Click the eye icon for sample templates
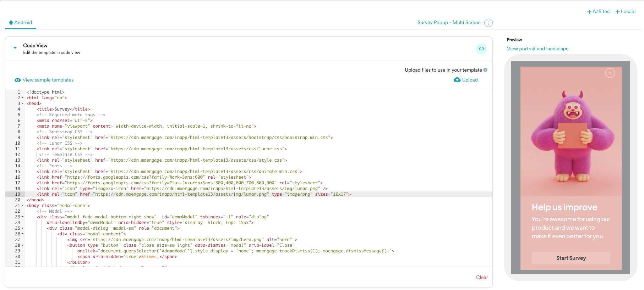 tap(17, 80)
